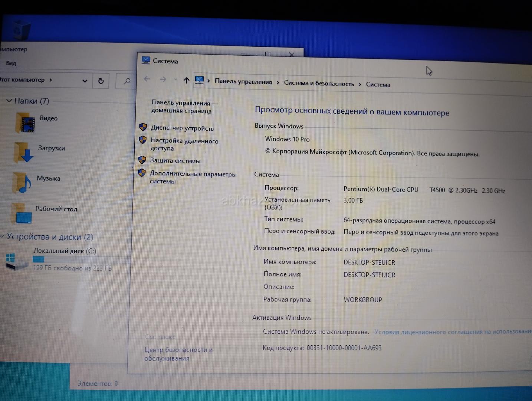Refresh the Explorer window
Screen dimensions: 532x401
[x=101, y=81]
